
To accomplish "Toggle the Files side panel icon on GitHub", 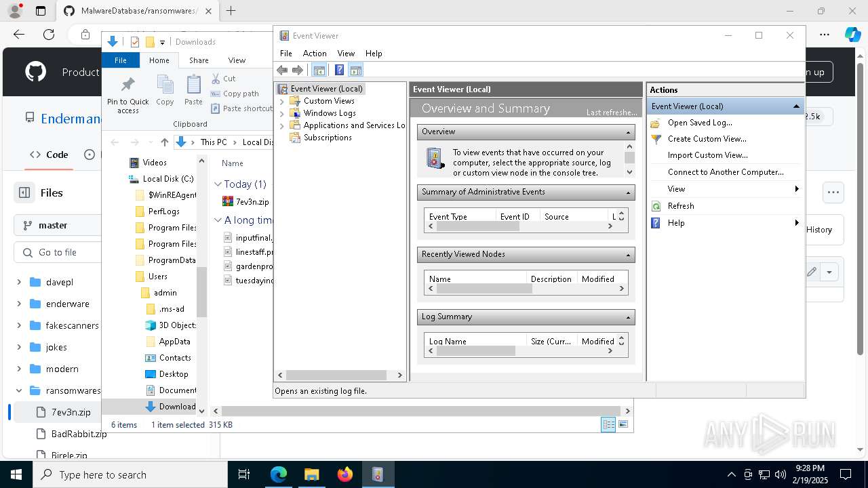I will [x=24, y=192].
